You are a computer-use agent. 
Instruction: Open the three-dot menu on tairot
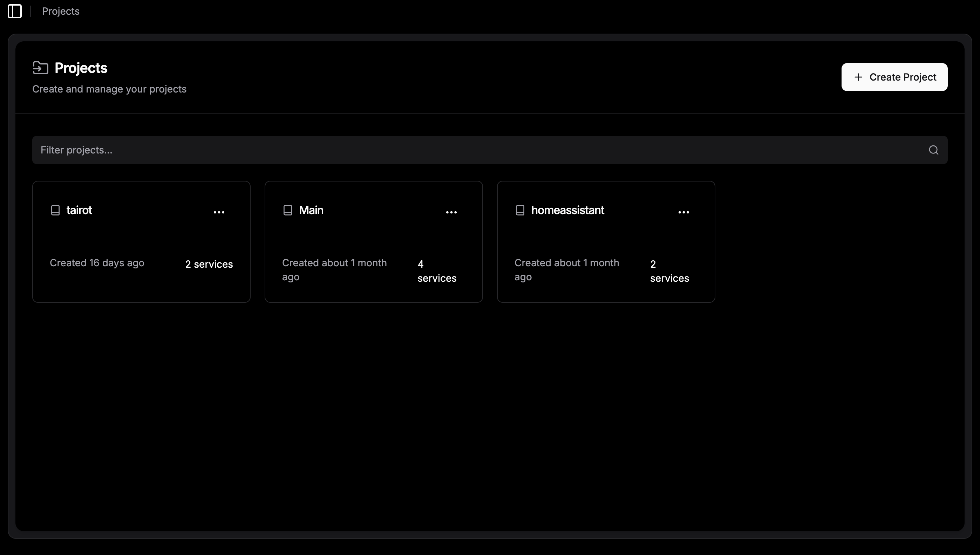(x=219, y=212)
